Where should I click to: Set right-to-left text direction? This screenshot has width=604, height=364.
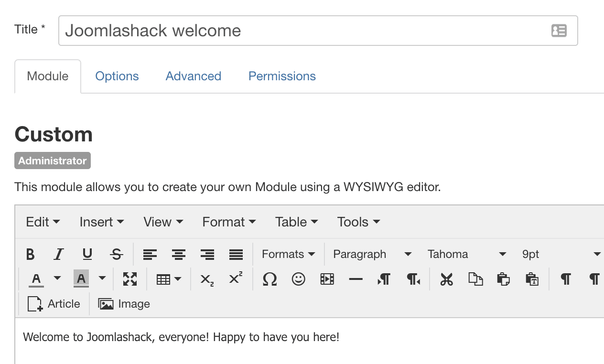pyautogui.click(x=413, y=279)
